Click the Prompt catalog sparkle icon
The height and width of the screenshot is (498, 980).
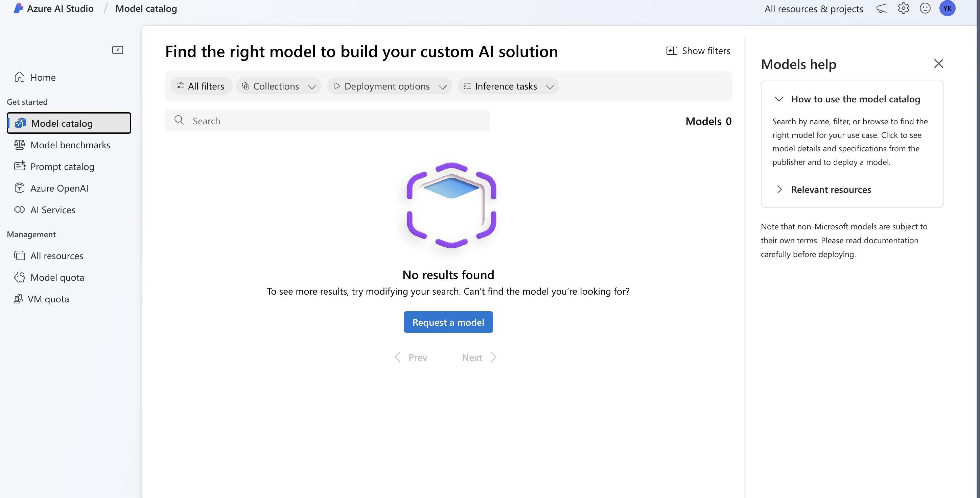click(x=20, y=166)
